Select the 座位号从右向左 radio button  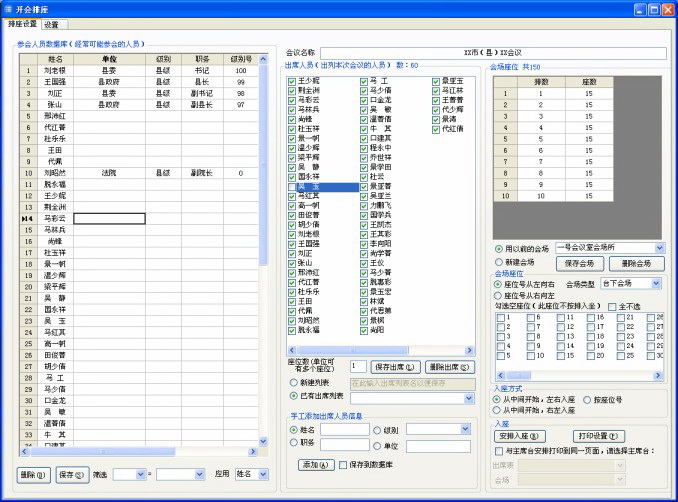[x=499, y=294]
